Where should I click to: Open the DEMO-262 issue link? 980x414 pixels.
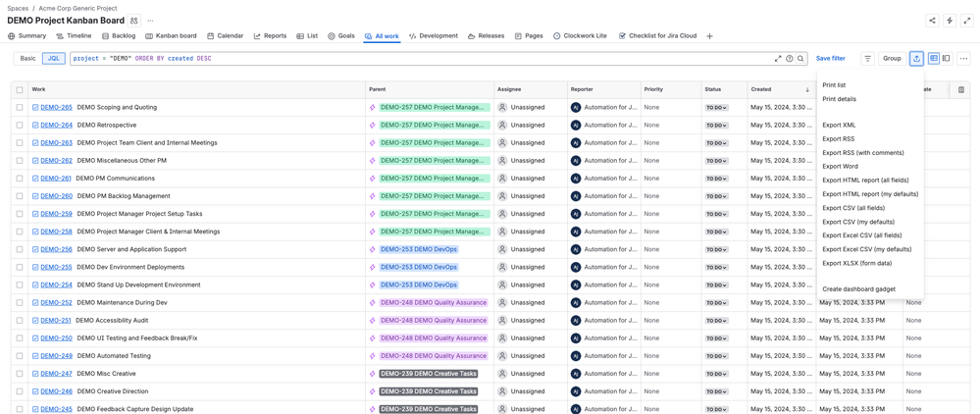click(x=56, y=161)
